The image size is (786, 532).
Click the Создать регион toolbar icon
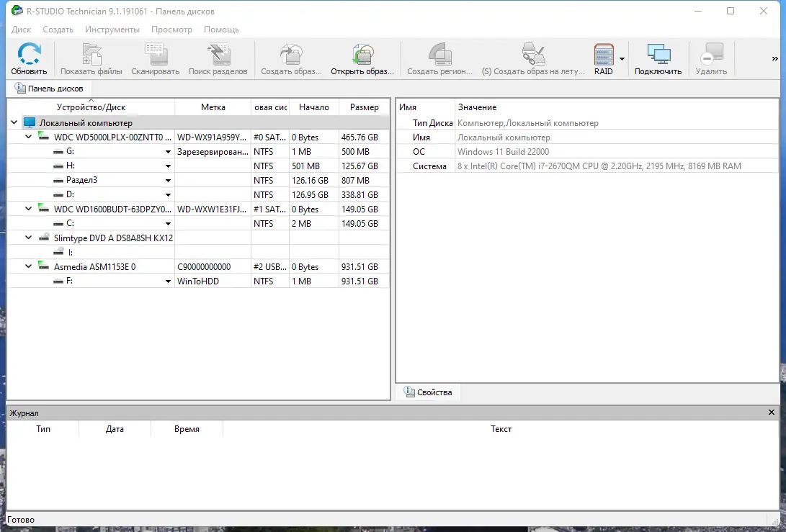coord(439,54)
